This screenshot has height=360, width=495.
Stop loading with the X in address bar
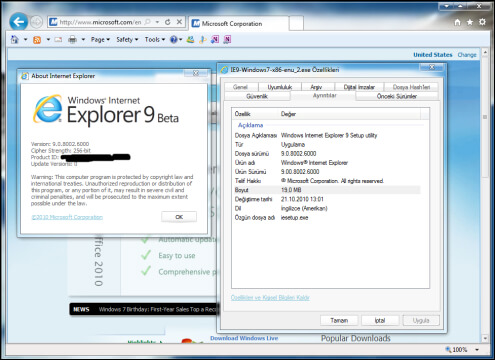179,22
